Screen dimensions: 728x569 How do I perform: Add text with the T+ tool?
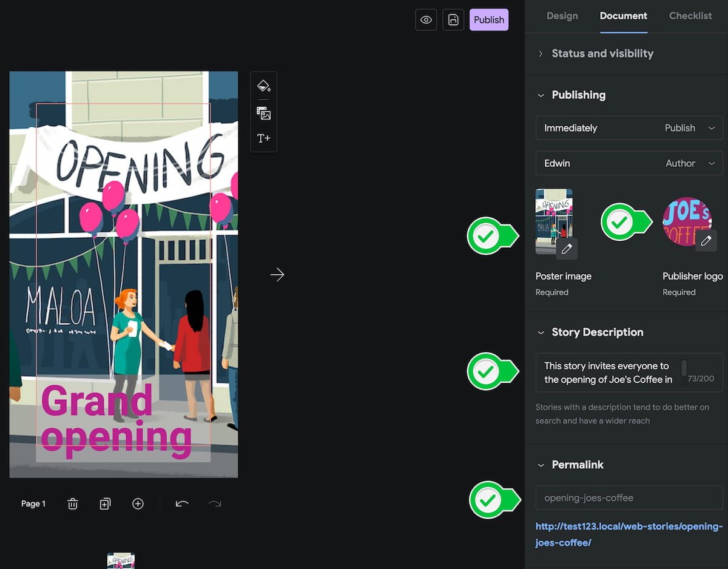[263, 138]
